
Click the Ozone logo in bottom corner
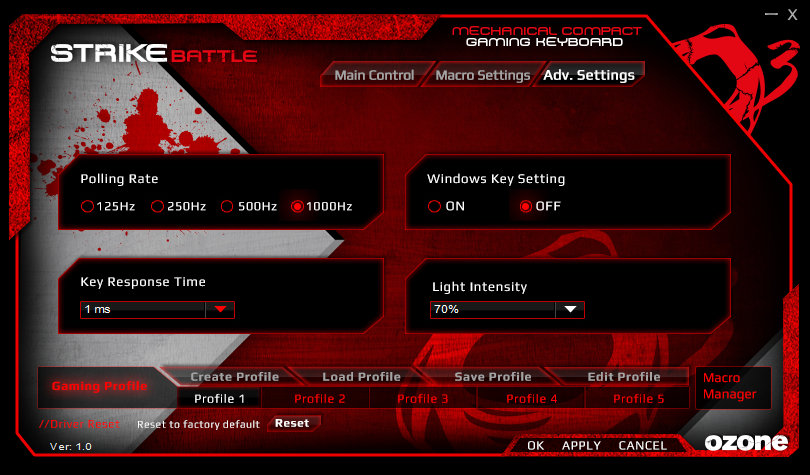pos(746,442)
